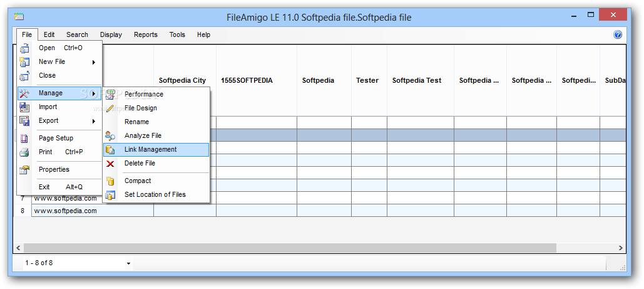
Task: Click the horizontal scrollbar thumb
Action: click(290, 248)
